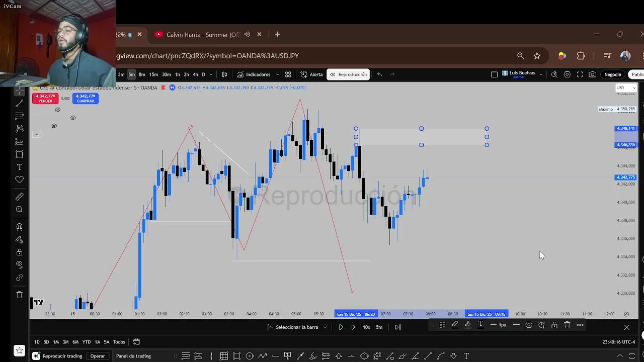Change the drawing line color pencil
The width and height of the screenshot is (644, 362).
tap(455, 325)
